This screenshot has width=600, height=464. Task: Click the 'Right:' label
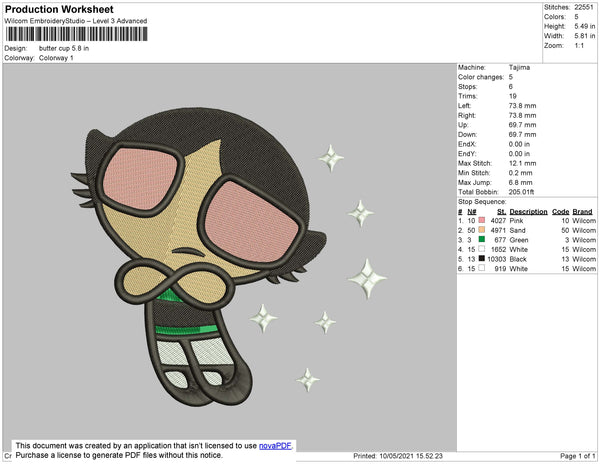(x=466, y=115)
